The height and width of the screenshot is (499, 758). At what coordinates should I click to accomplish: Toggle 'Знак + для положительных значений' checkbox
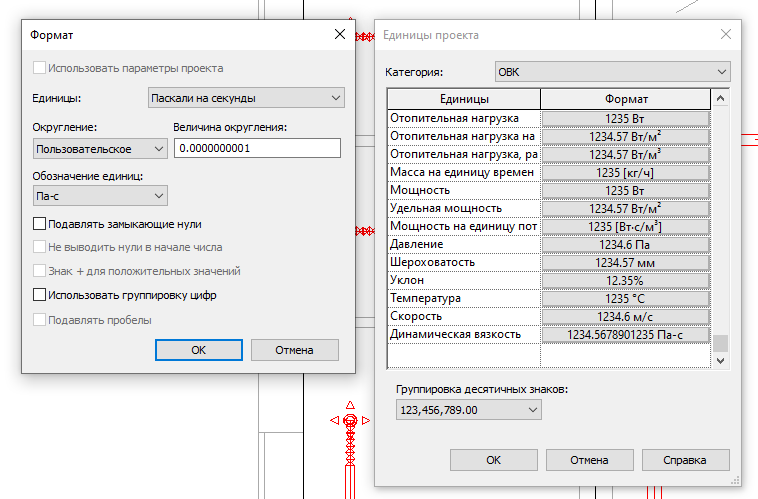pyautogui.click(x=40, y=271)
